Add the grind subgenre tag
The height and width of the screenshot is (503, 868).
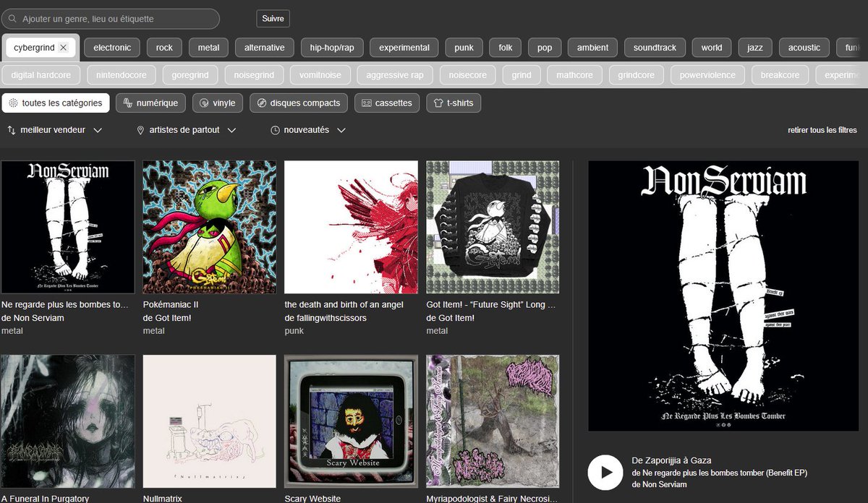click(x=522, y=75)
